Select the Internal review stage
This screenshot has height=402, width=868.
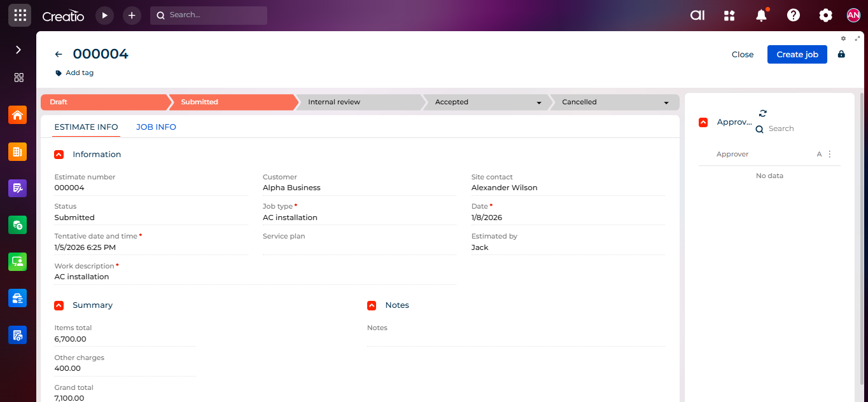pyautogui.click(x=334, y=102)
